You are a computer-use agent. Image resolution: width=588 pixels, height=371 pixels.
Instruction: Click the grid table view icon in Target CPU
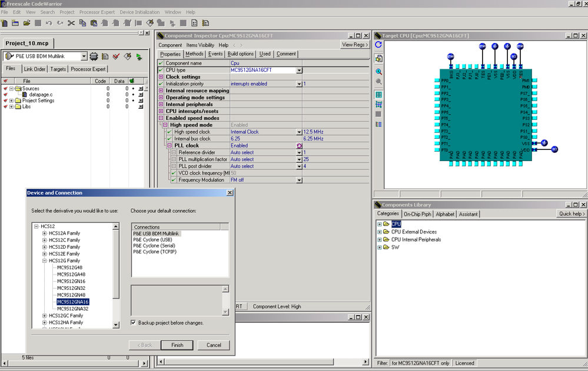[378, 95]
